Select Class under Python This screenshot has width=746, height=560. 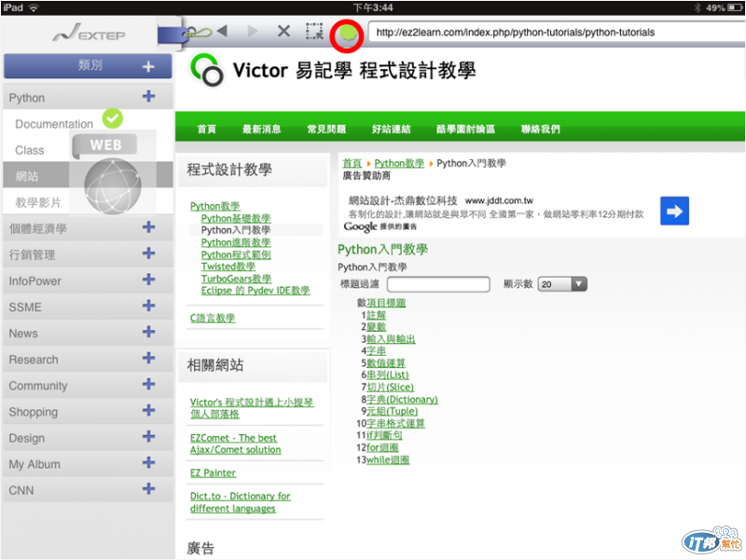coord(30,150)
